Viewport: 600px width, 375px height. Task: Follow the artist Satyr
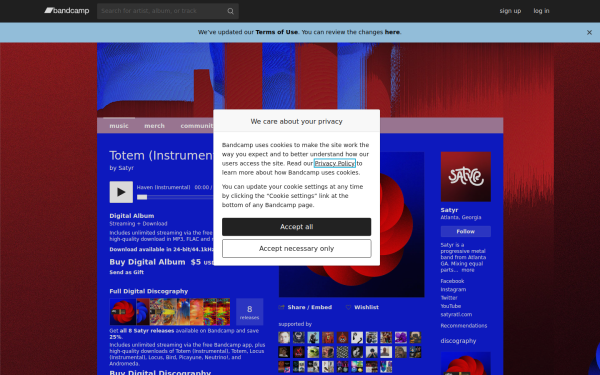[466, 232]
